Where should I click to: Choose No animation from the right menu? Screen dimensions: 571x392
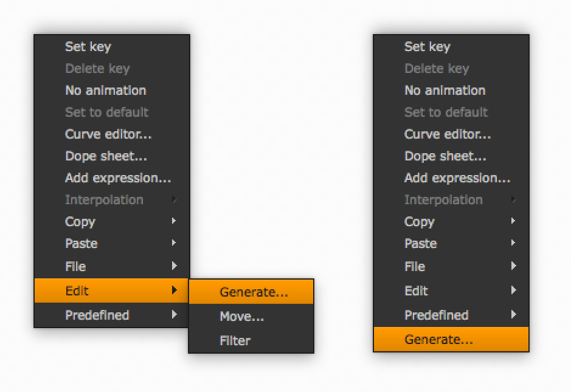pos(445,90)
